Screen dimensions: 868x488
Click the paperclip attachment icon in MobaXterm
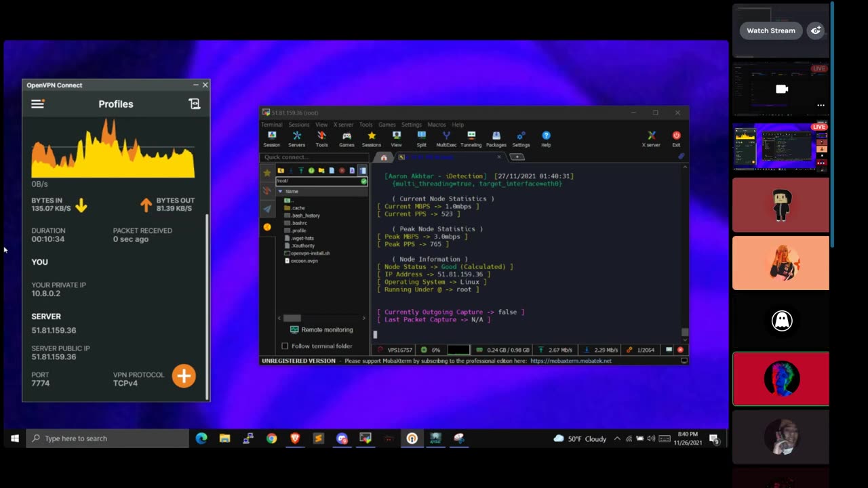tap(681, 157)
